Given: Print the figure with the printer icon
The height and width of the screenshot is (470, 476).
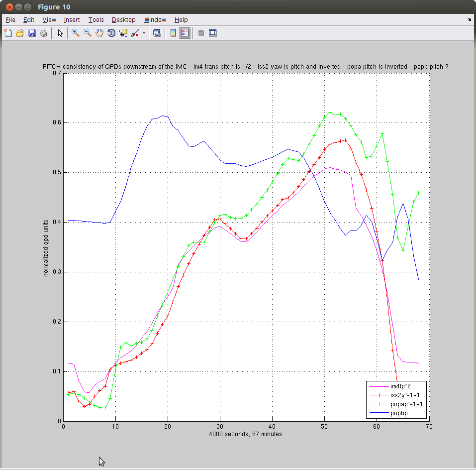Looking at the screenshot, I should [x=44, y=33].
